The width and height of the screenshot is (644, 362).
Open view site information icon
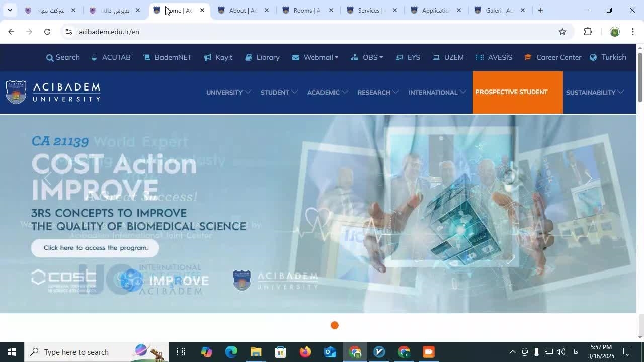pos(69,32)
